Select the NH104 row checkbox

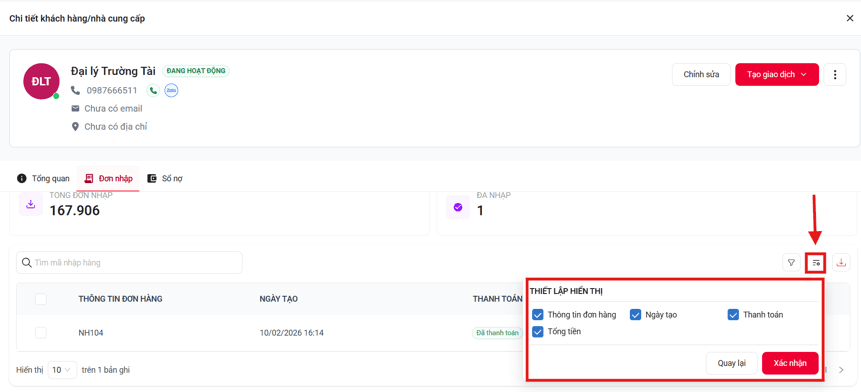click(x=41, y=333)
